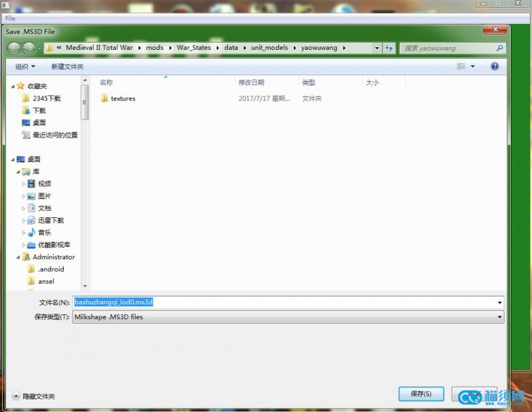Open the file name history dropdown
The width and height of the screenshot is (532, 412).
click(499, 302)
